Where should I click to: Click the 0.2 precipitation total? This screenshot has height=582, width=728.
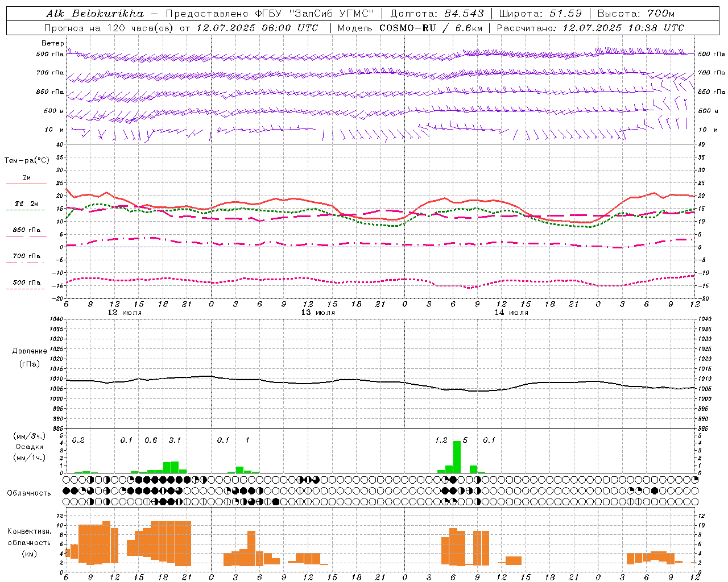pos(78,440)
